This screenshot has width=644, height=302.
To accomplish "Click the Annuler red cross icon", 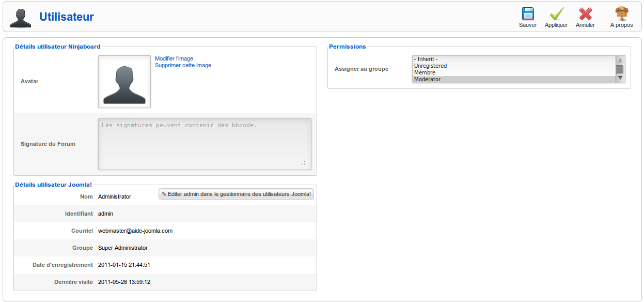I will point(585,14).
